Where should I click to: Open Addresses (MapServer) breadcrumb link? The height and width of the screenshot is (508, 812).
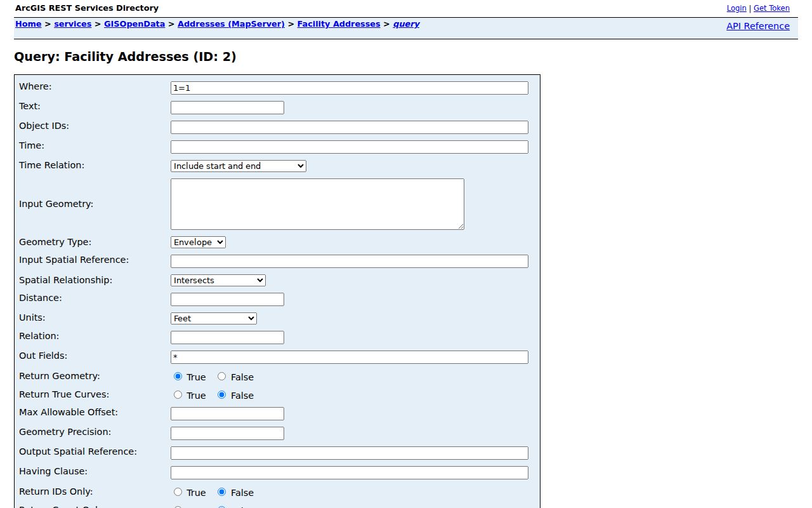tap(231, 24)
